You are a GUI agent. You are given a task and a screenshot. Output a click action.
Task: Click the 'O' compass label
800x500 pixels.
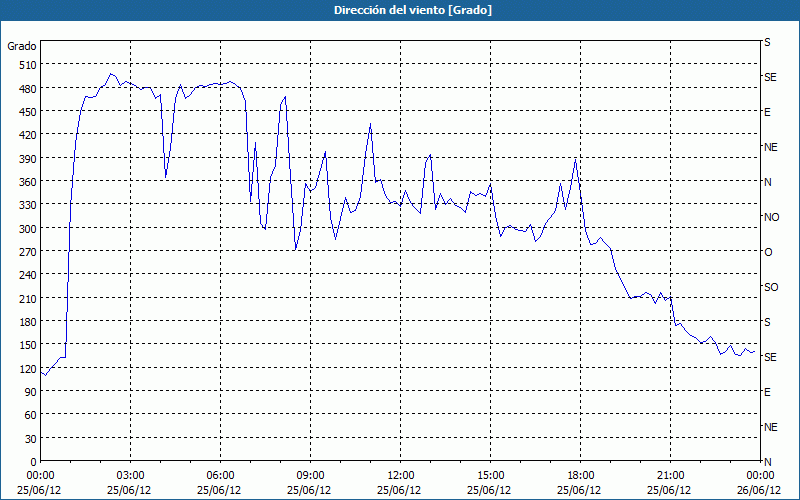[x=768, y=252]
